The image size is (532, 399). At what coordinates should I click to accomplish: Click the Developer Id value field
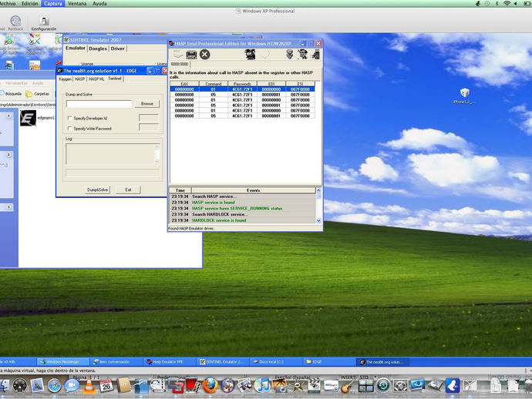(149, 118)
